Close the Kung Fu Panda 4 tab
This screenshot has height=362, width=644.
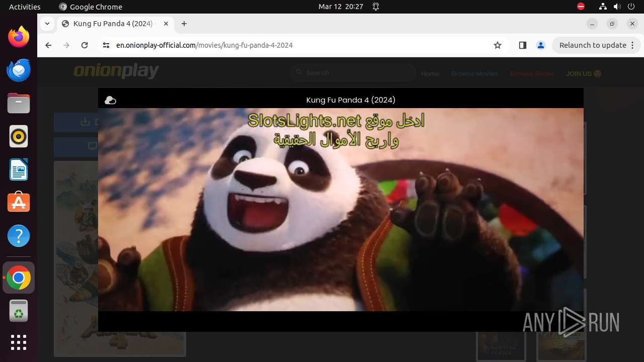[x=166, y=24]
